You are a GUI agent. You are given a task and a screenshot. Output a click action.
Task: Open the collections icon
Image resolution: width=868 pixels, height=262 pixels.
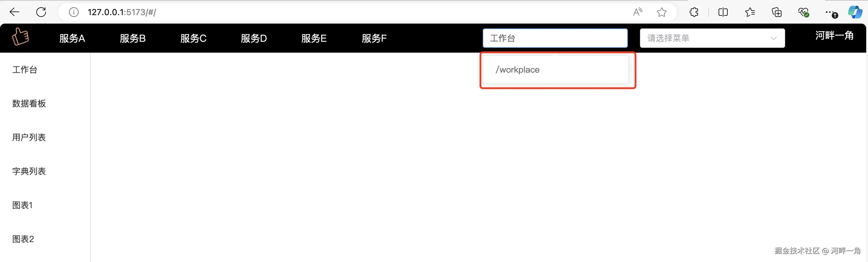[x=777, y=12]
